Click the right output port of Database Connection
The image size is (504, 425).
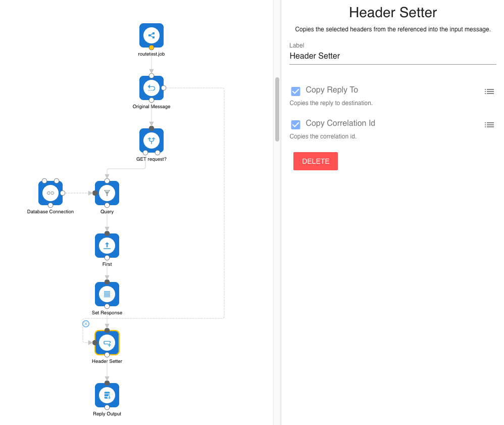pos(63,193)
